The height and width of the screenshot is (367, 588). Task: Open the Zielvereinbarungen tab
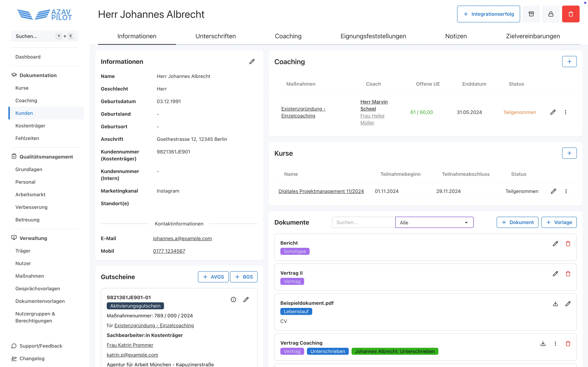[533, 36]
